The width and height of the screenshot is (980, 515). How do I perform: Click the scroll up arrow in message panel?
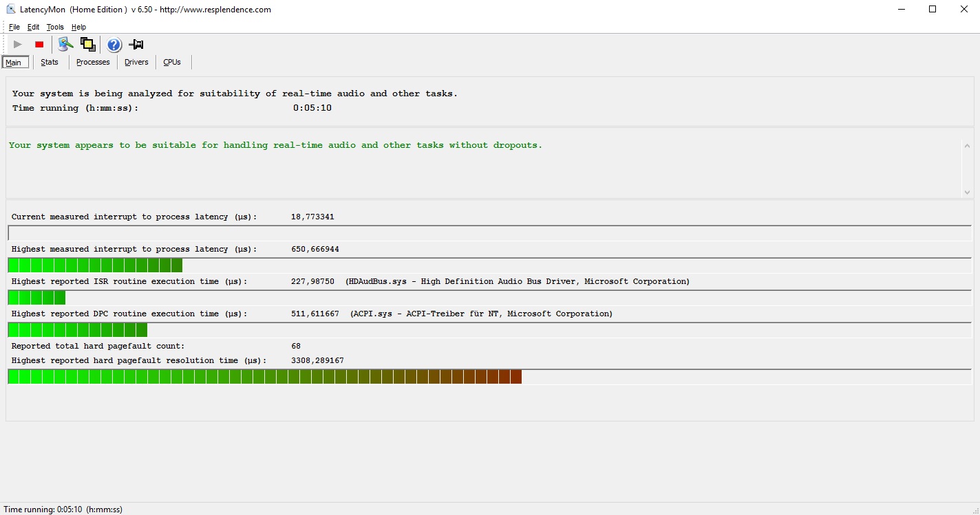click(967, 146)
